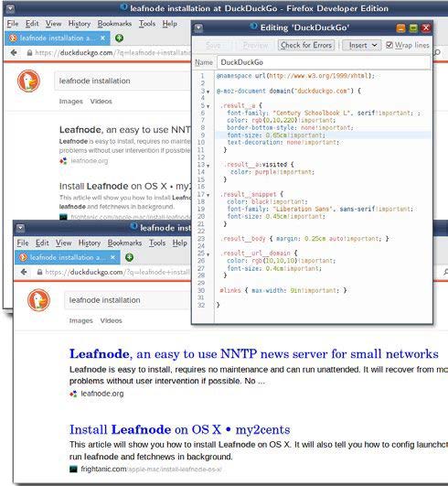
Task: Open the View menu in top Firefox window
Action: coord(53,24)
